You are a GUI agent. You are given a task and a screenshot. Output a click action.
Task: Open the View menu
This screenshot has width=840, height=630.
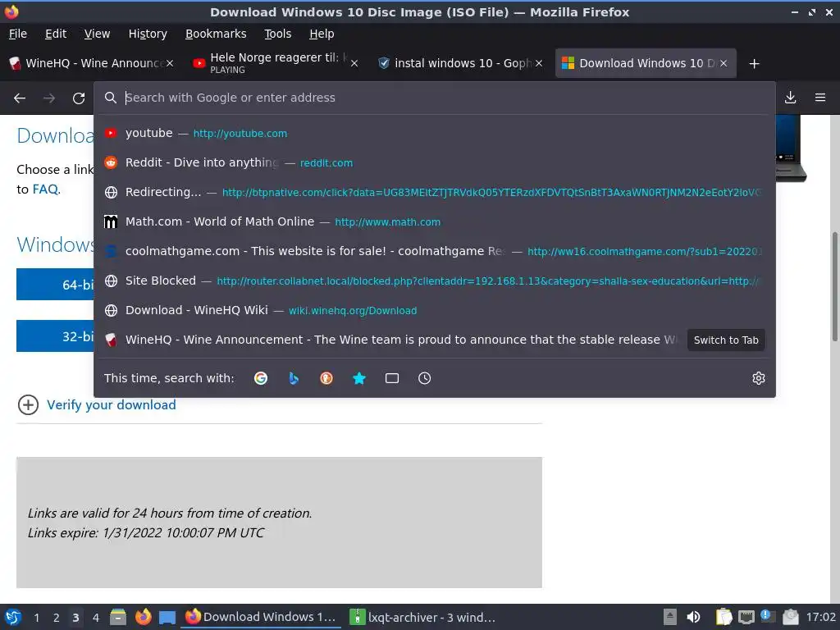(97, 34)
